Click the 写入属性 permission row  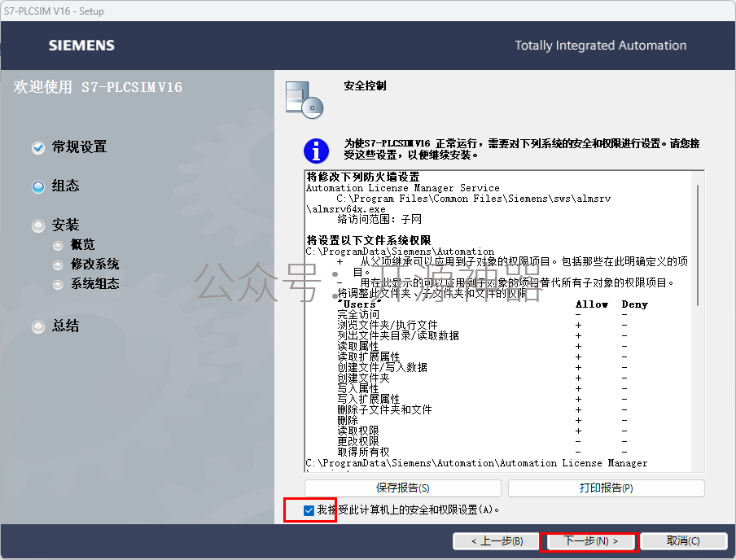(483, 389)
